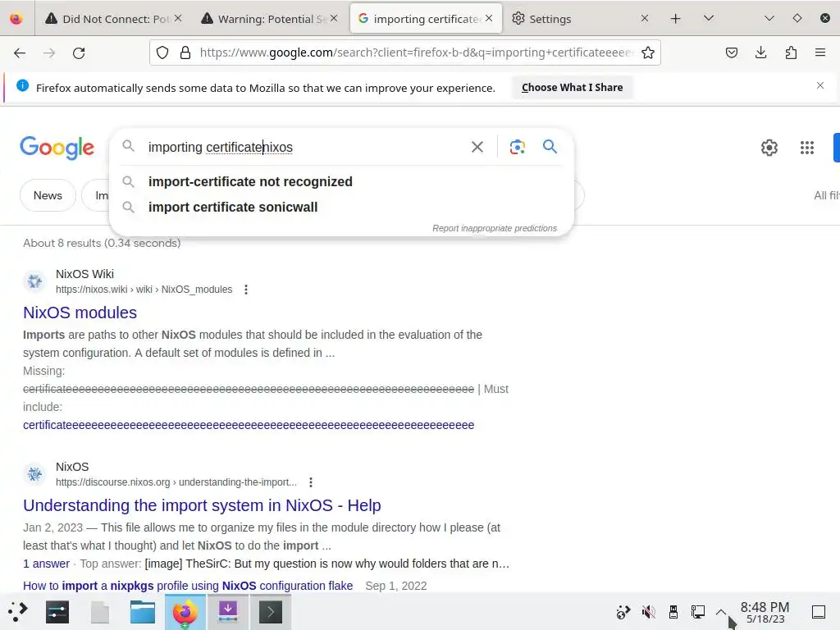
Task: Open a new tab
Action: [676, 19]
